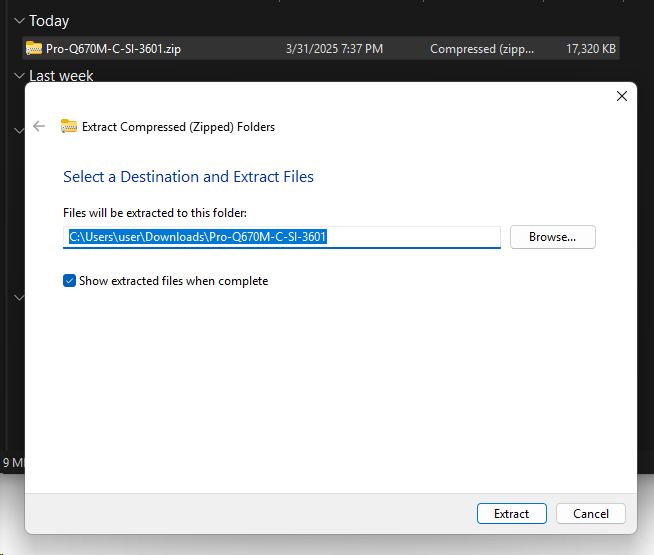Close the Extract Compressed Folders dialog
The height and width of the screenshot is (555, 654).
click(622, 96)
